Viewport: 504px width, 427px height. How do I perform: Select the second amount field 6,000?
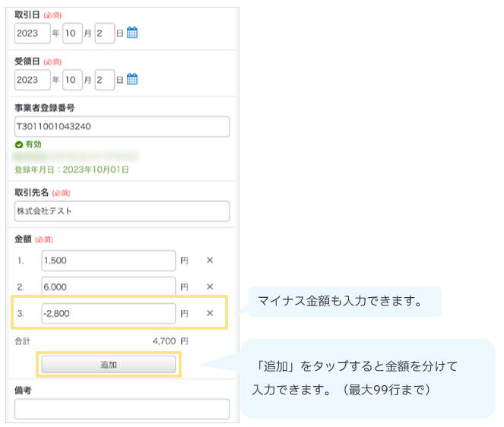(109, 287)
